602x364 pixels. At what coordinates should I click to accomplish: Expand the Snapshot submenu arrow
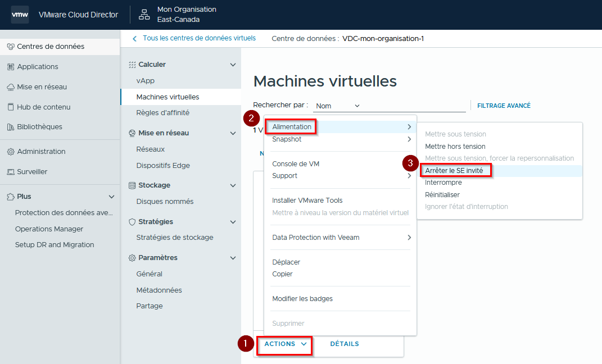click(x=409, y=139)
